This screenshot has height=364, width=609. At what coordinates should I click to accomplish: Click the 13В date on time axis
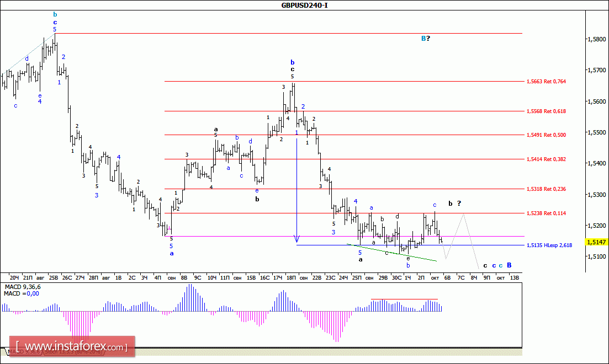pos(514,277)
